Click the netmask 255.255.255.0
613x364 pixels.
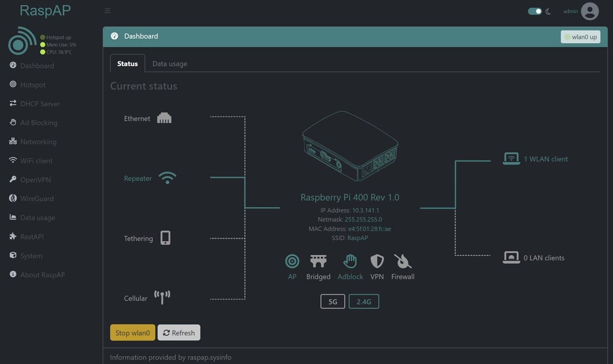363,220
